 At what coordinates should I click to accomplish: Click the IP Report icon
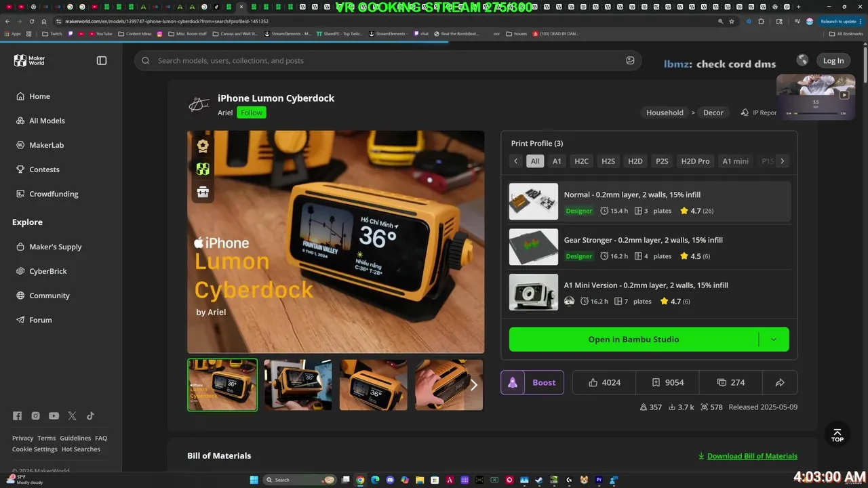click(745, 113)
